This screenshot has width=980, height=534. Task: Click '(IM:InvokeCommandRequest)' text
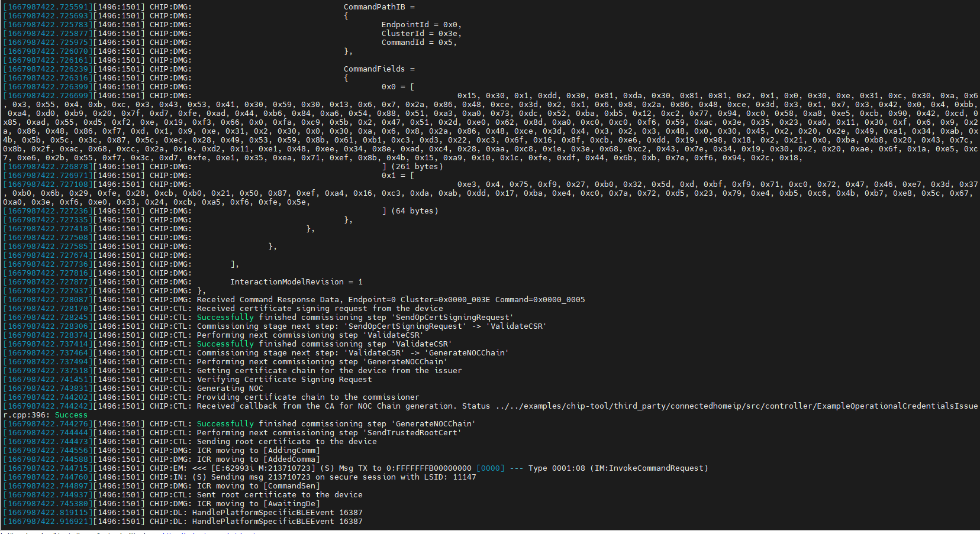(649, 468)
